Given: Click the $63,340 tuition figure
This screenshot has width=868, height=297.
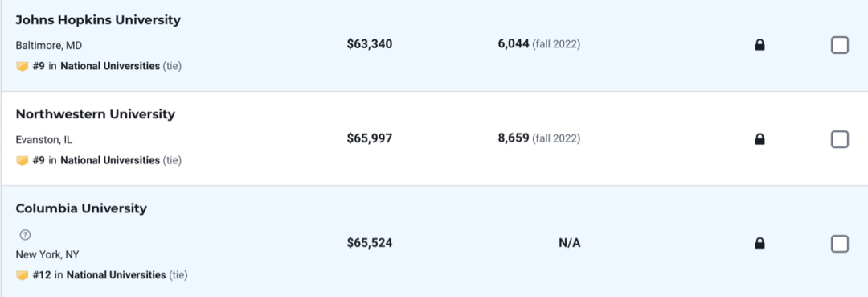Looking at the screenshot, I should coord(370,44).
